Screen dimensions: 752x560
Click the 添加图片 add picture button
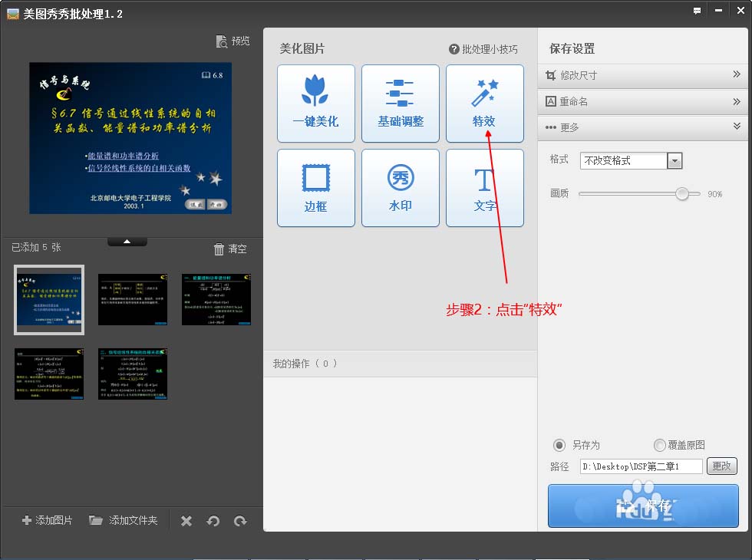pos(47,520)
